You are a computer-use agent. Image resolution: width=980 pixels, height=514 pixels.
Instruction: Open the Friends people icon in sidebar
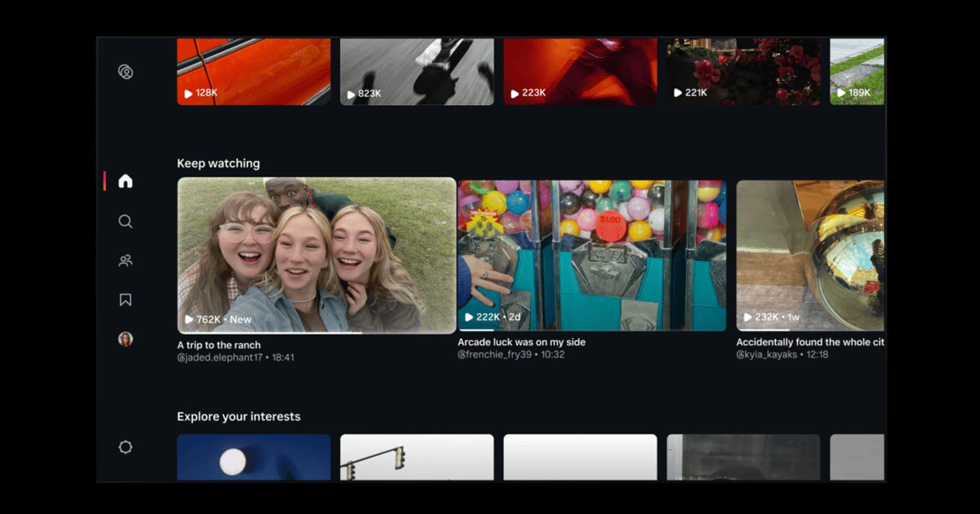pyautogui.click(x=126, y=261)
